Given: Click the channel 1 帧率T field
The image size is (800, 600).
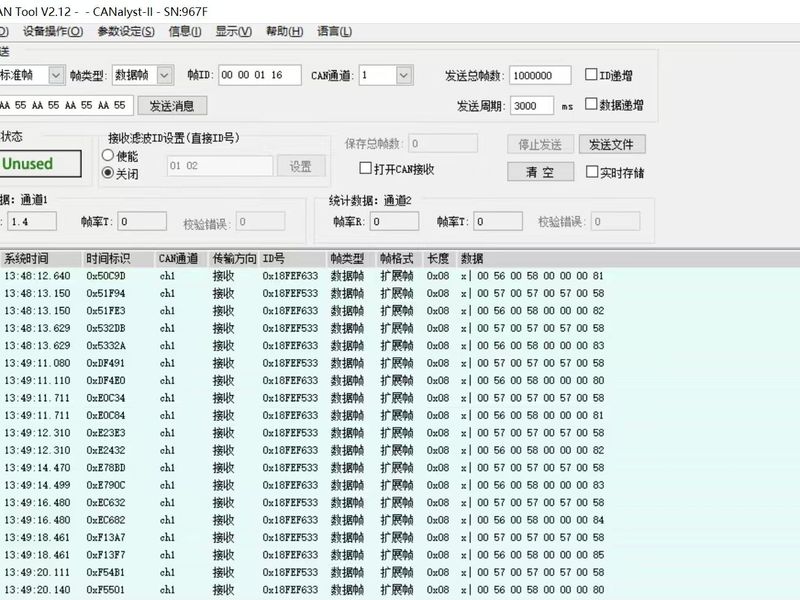Looking at the screenshot, I should click(x=142, y=221).
